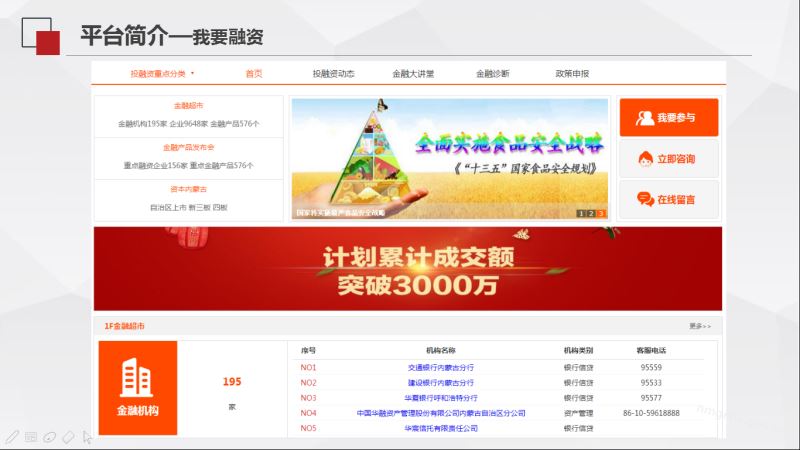Expand the 投融资重点分类 dropdown
This screenshot has height=450, width=800.
click(x=162, y=73)
